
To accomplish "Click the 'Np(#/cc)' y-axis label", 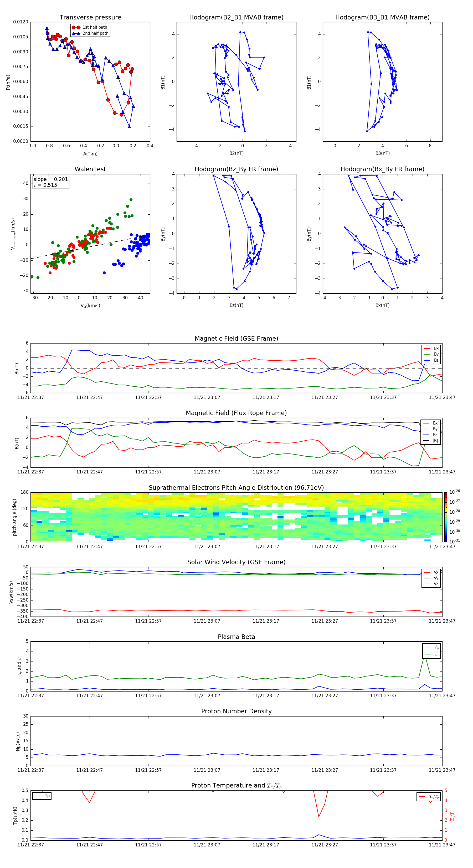I will tap(18, 741).
